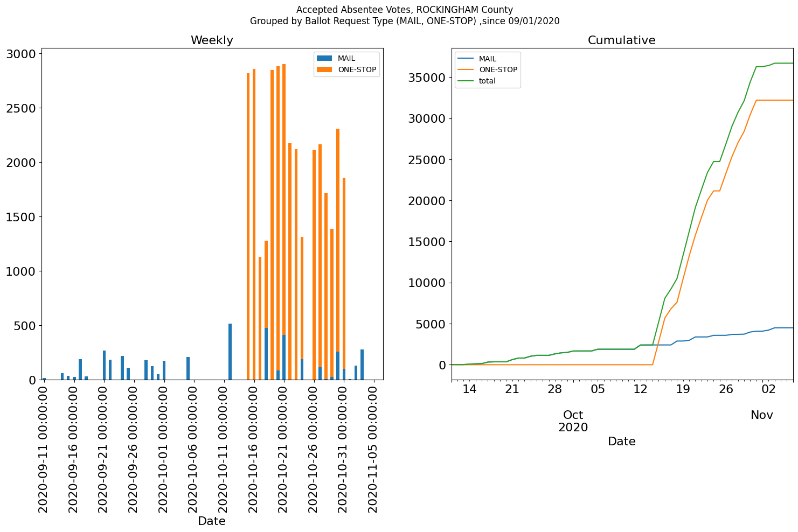
Task: Click the '1500' y-axis tick label
Action: click(x=21, y=217)
